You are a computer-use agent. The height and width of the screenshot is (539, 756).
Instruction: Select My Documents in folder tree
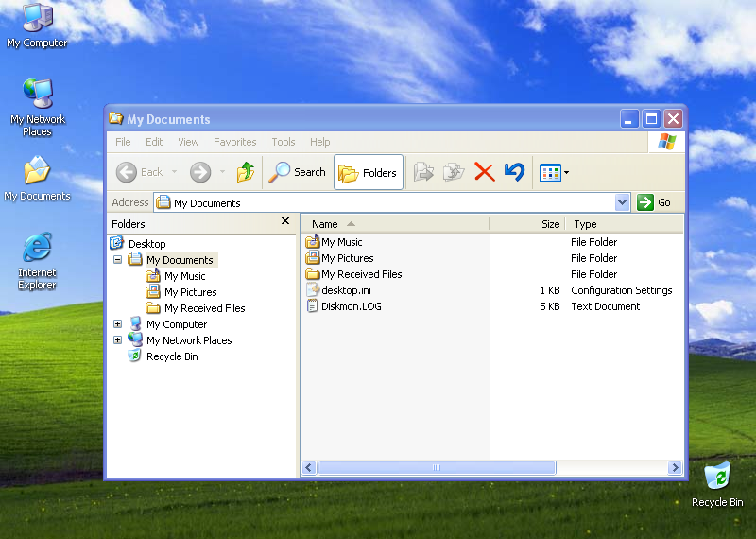(x=180, y=260)
